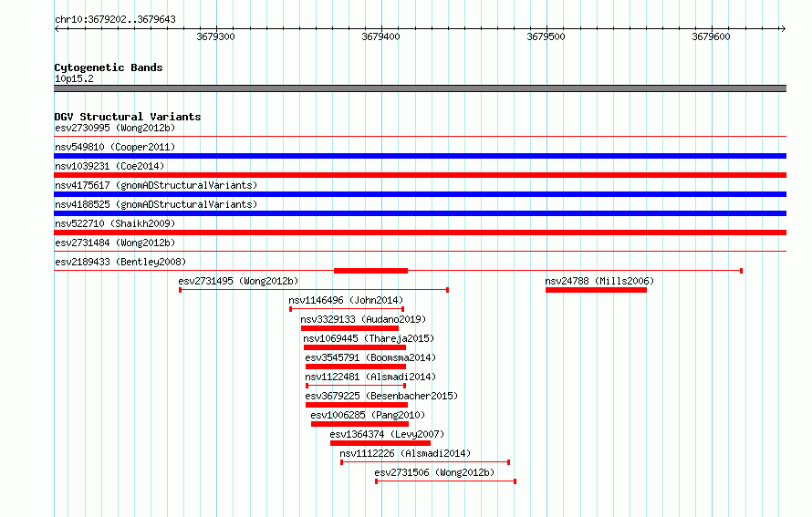Open the esv2731495 (Wong2012b) label
Viewport: 812px width, 517px height.
coord(238,281)
